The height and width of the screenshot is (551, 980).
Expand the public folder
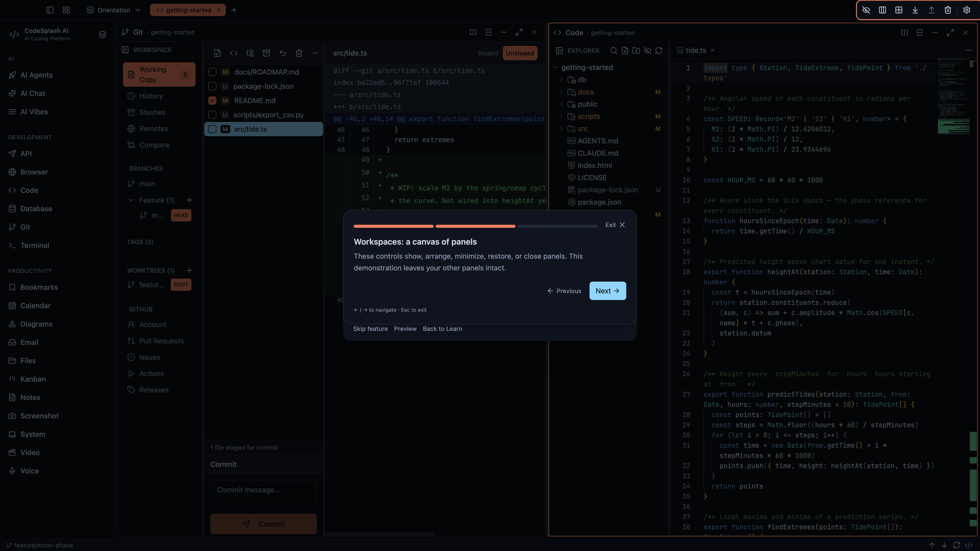(x=561, y=104)
